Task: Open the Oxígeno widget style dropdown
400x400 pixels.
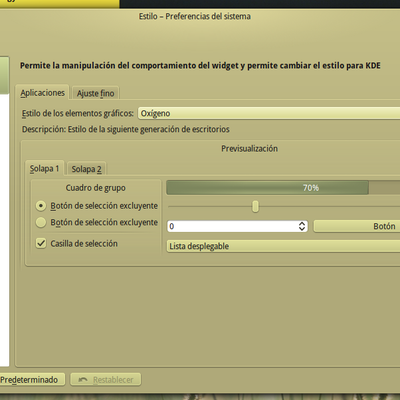Action: click(x=269, y=113)
